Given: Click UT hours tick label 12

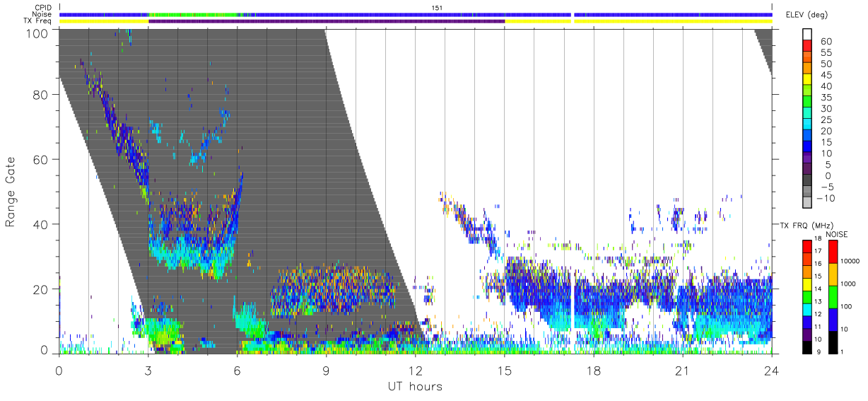Looking at the screenshot, I should 415,370.
